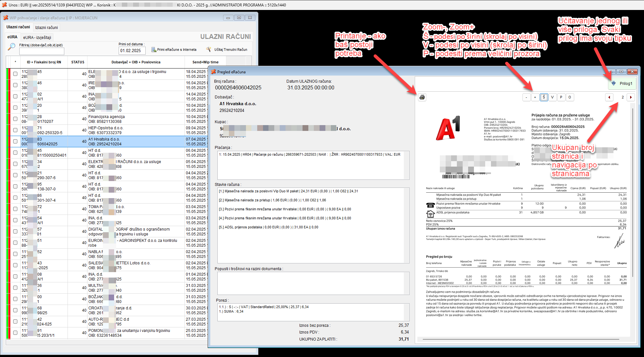
Task: Sort by Send+Wip time column header
Action: pyautogui.click(x=205, y=62)
